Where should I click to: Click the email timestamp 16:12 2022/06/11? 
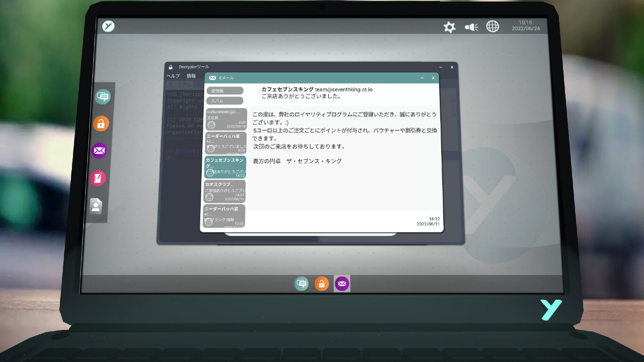pyautogui.click(x=428, y=221)
